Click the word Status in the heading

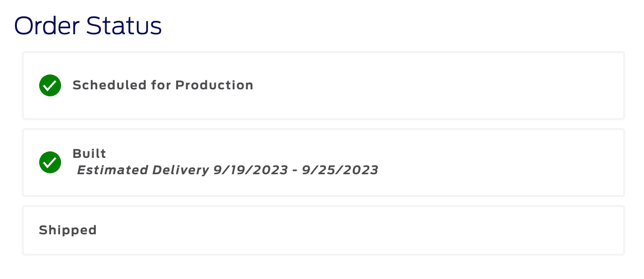(124, 26)
